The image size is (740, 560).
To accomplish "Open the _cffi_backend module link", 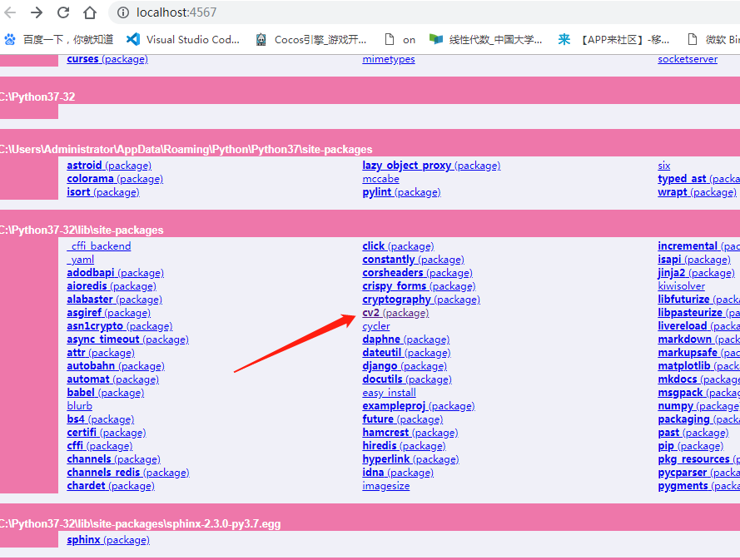I will point(98,245).
